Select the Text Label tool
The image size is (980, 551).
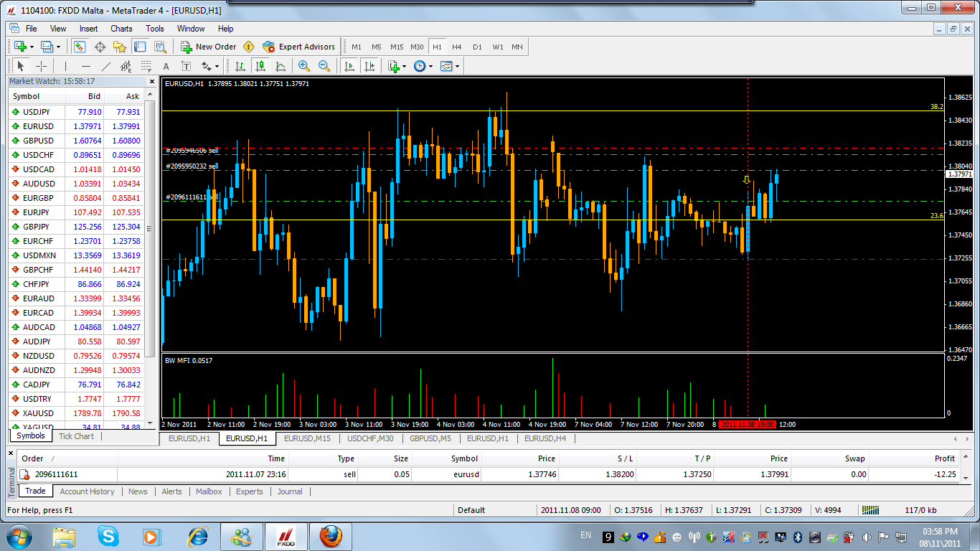[x=186, y=66]
